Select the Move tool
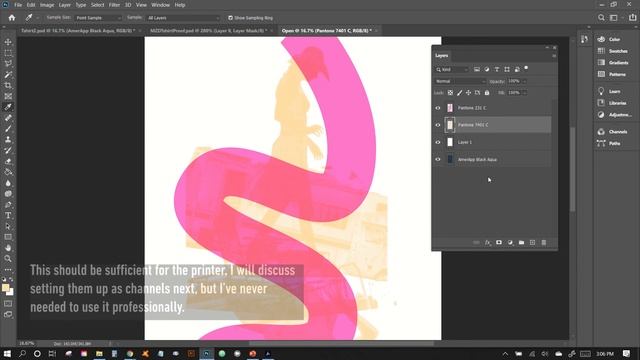 coord(8,42)
